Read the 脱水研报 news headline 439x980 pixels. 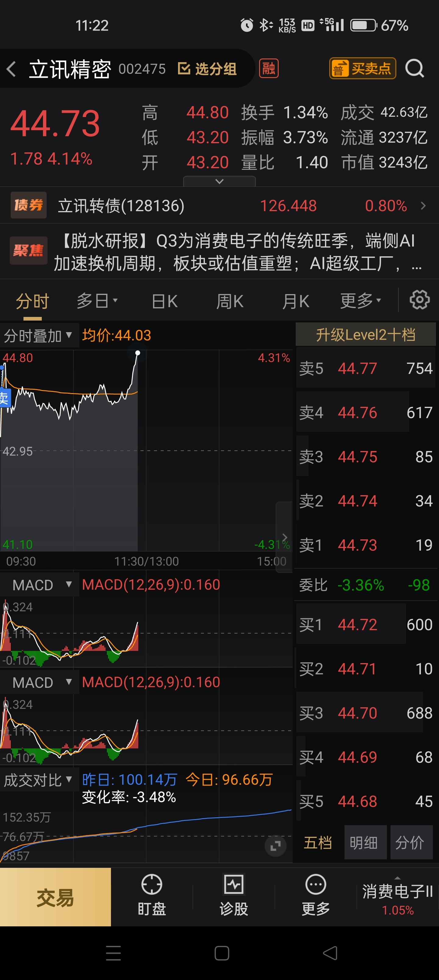click(x=238, y=251)
